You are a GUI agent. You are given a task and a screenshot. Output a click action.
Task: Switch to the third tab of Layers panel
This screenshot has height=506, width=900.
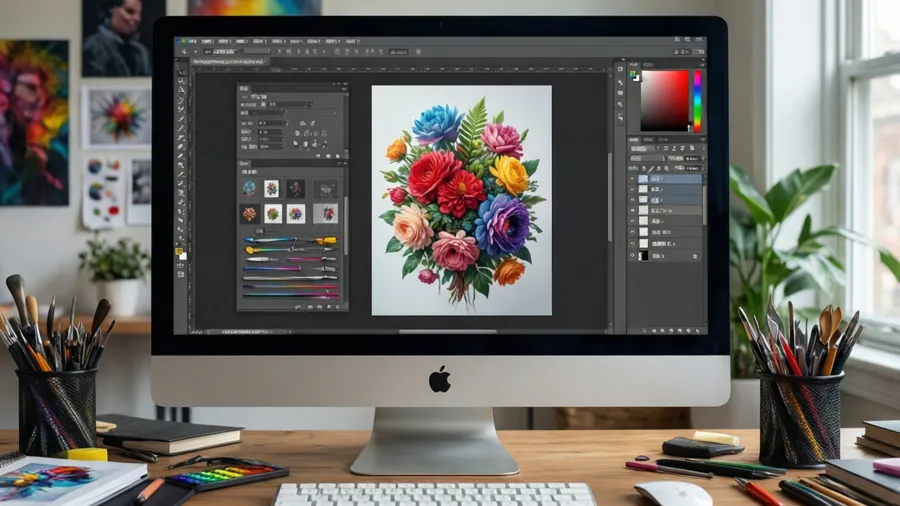[x=663, y=139]
